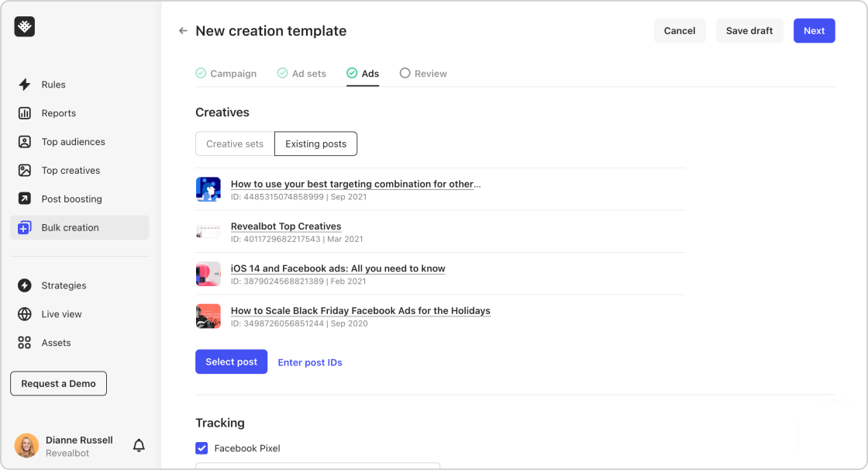
Task: Click the Black Friday post thumbnail
Action: [x=208, y=316]
